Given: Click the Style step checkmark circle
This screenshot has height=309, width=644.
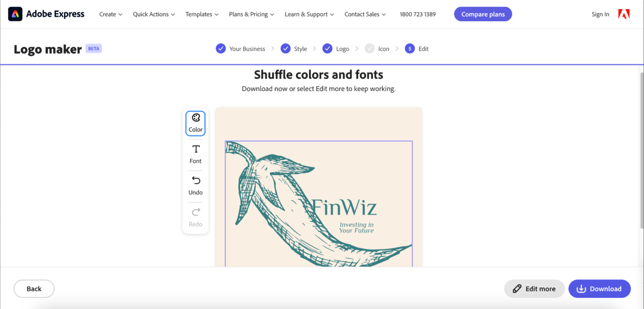Looking at the screenshot, I should coord(285,49).
